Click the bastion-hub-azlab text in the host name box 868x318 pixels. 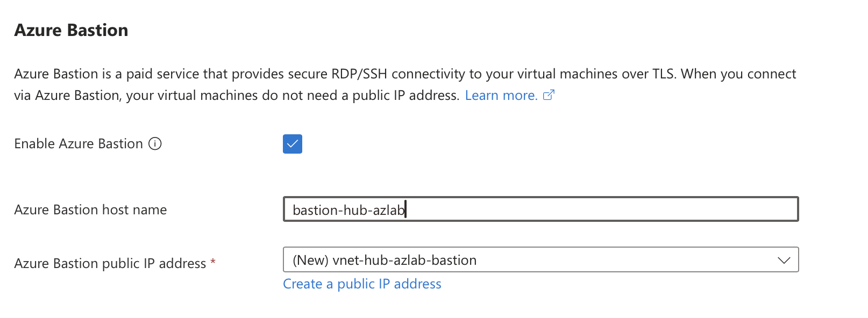pos(348,210)
